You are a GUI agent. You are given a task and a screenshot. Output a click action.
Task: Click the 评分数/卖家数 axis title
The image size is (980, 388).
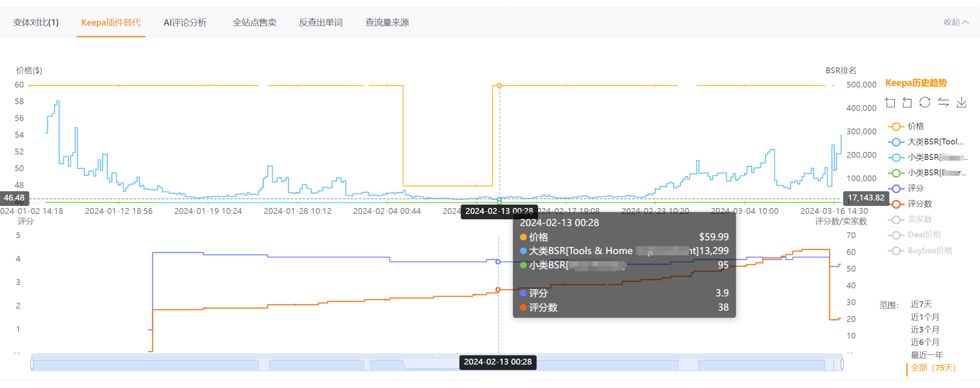click(x=841, y=221)
